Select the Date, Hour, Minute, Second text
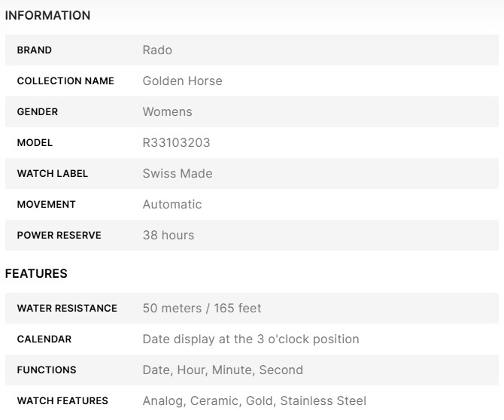 point(223,370)
